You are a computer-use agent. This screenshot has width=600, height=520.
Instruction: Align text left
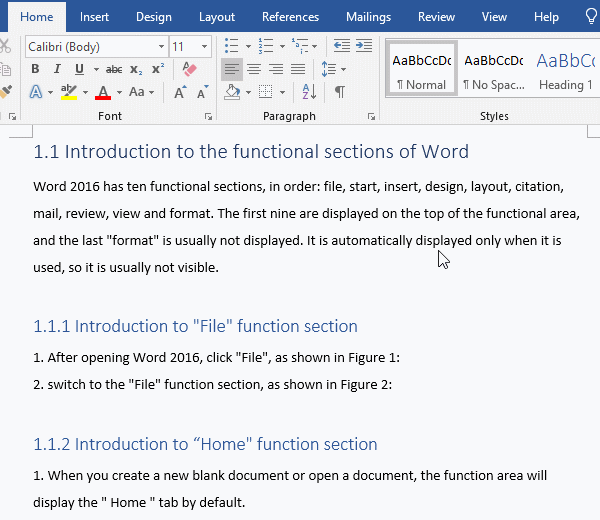point(232,69)
